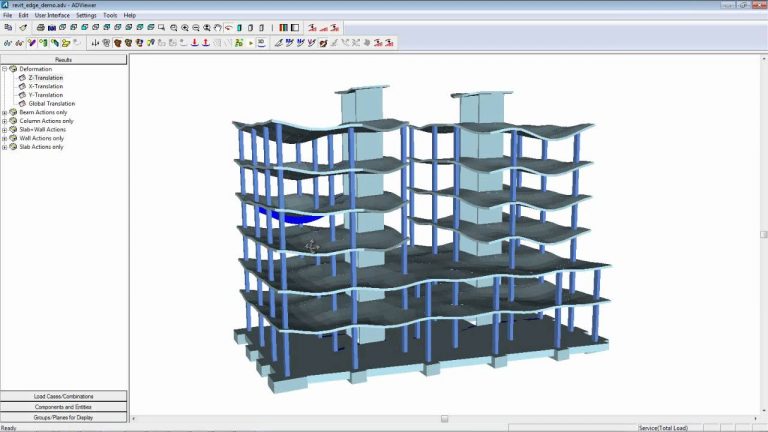This screenshot has height=432, width=768.
Task: Open the User Interface menu
Action: [x=52, y=16]
